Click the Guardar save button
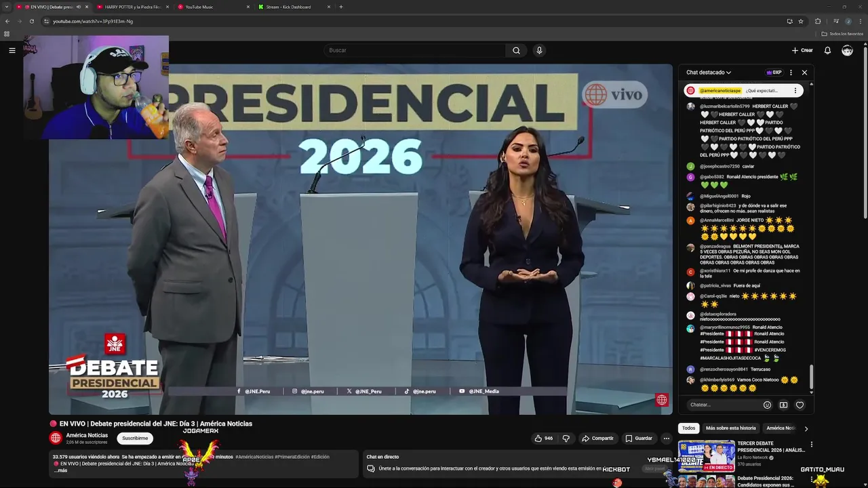The width and height of the screenshot is (868, 488). pyautogui.click(x=639, y=439)
